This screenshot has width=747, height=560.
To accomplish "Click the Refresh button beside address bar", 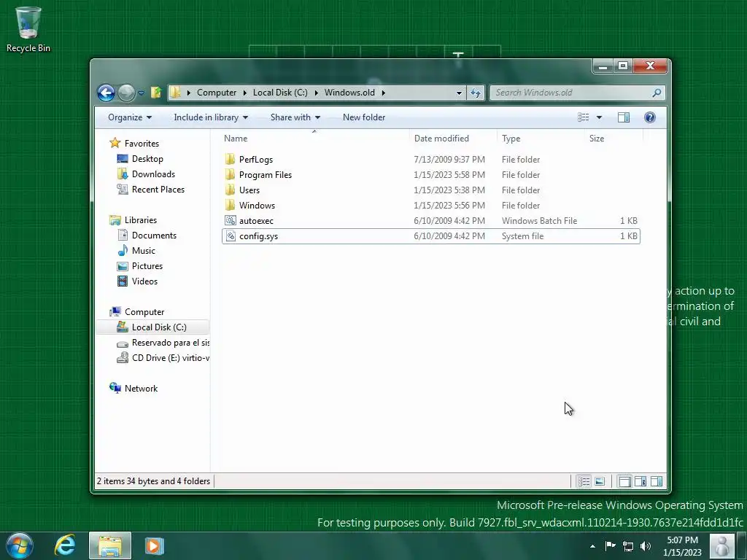I will (476, 93).
